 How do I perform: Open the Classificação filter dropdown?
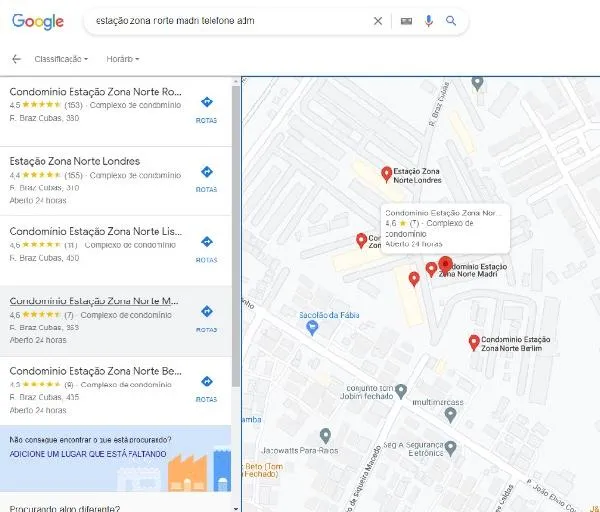[61, 59]
